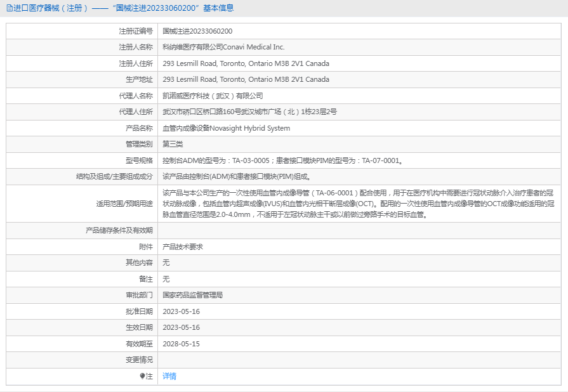Click the 型号规格 label
Screen dimensions: 568x392
tap(139, 160)
